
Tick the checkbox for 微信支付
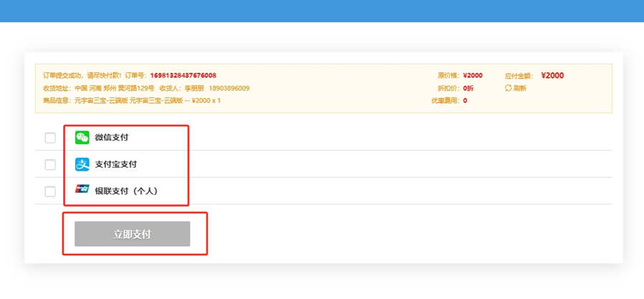50,138
